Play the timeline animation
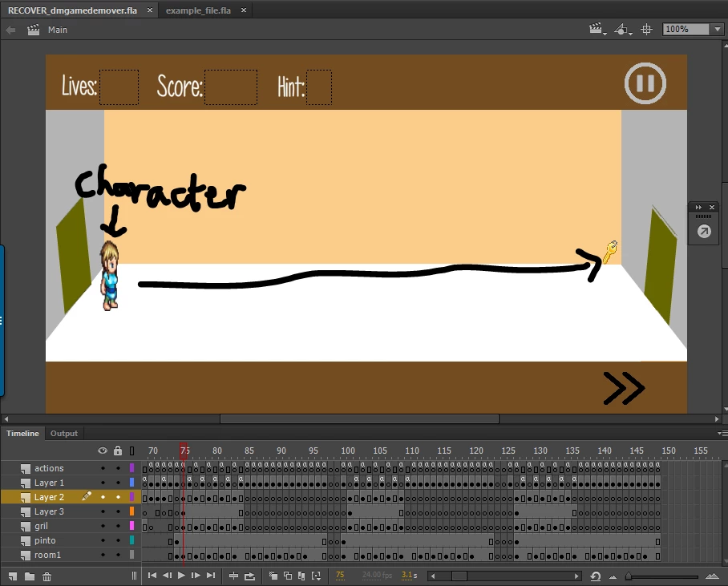Image resolution: width=728 pixels, height=586 pixels. [181, 576]
